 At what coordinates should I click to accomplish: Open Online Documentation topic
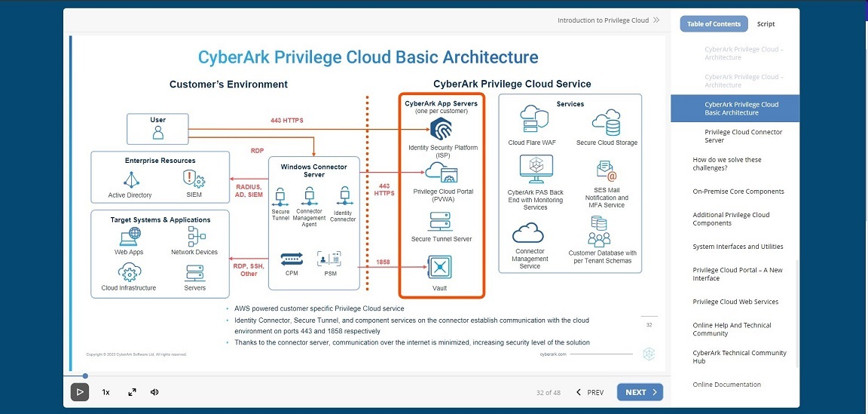(x=726, y=384)
